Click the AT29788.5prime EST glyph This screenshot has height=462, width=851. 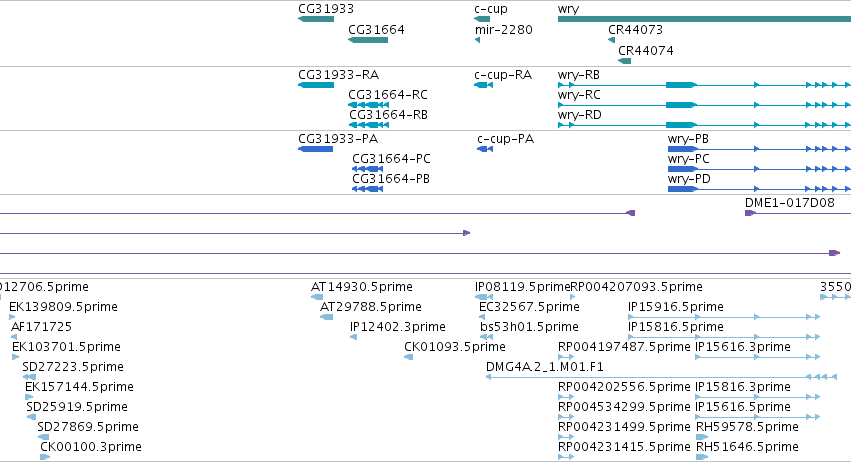coord(327,317)
